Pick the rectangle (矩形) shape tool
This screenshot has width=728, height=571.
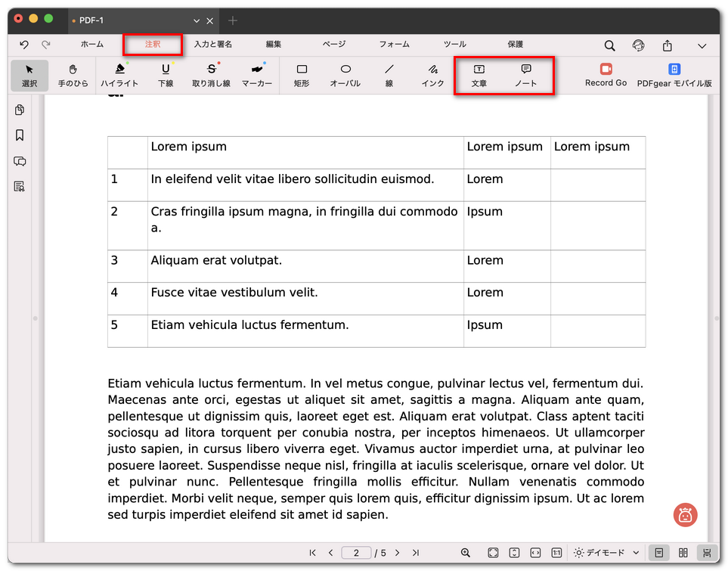point(302,75)
